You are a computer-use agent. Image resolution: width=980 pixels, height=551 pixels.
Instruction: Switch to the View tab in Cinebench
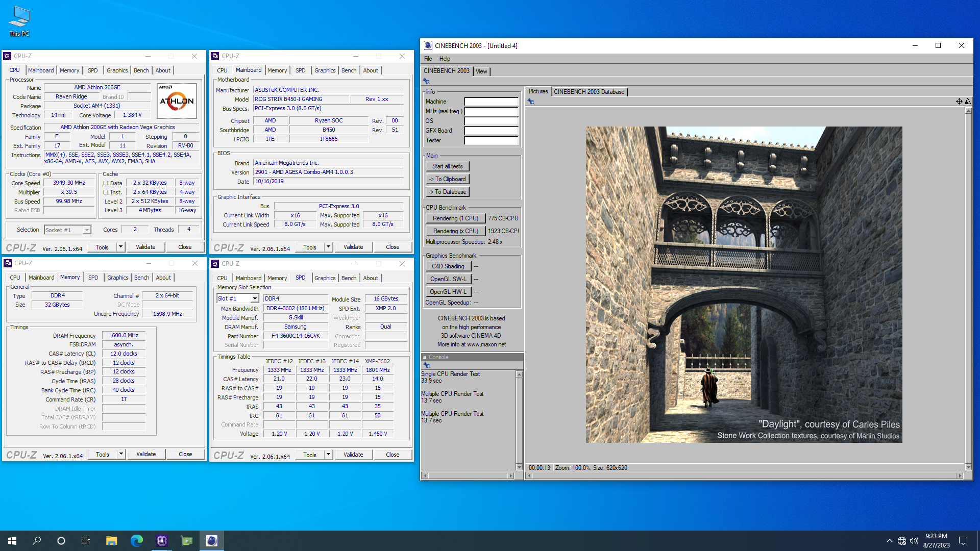(481, 71)
